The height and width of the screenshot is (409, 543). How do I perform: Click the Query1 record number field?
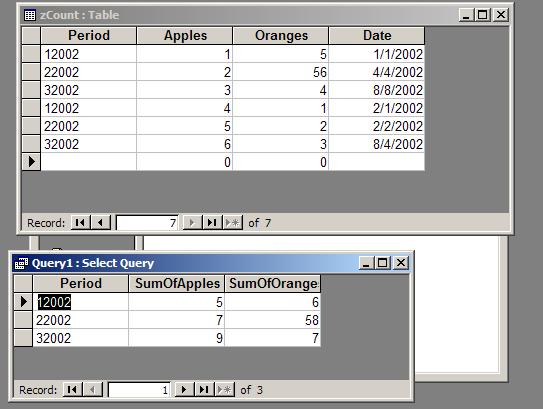(139, 390)
